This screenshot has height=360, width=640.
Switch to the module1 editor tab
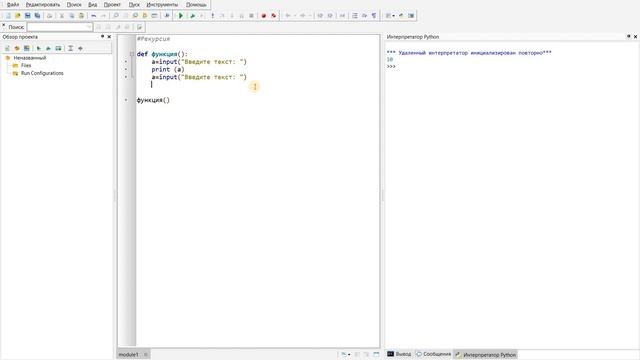point(128,355)
